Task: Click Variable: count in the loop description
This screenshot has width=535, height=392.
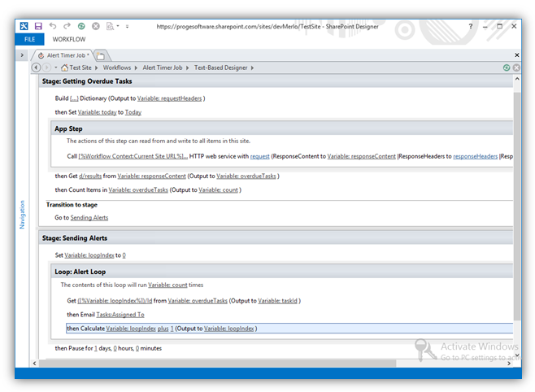Action: 167,285
